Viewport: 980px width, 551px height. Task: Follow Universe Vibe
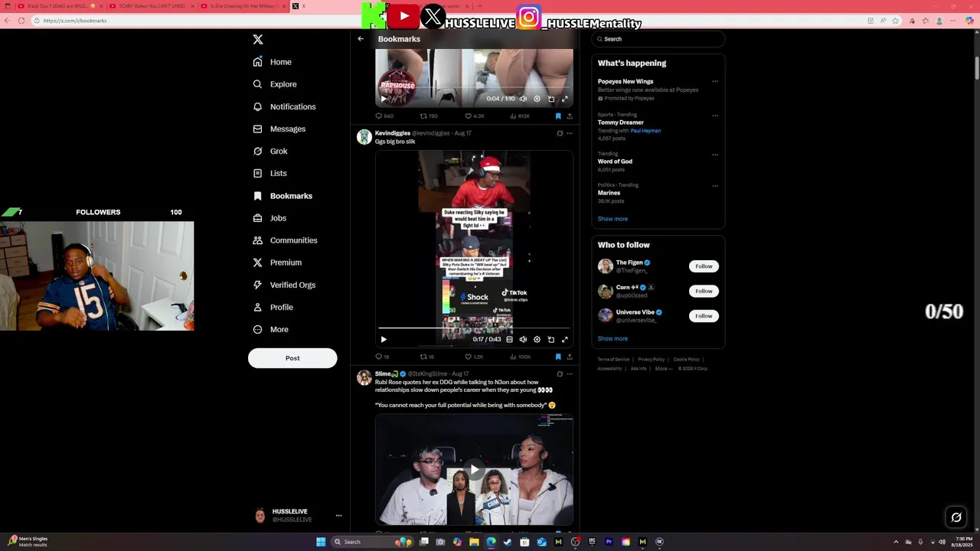pos(704,316)
